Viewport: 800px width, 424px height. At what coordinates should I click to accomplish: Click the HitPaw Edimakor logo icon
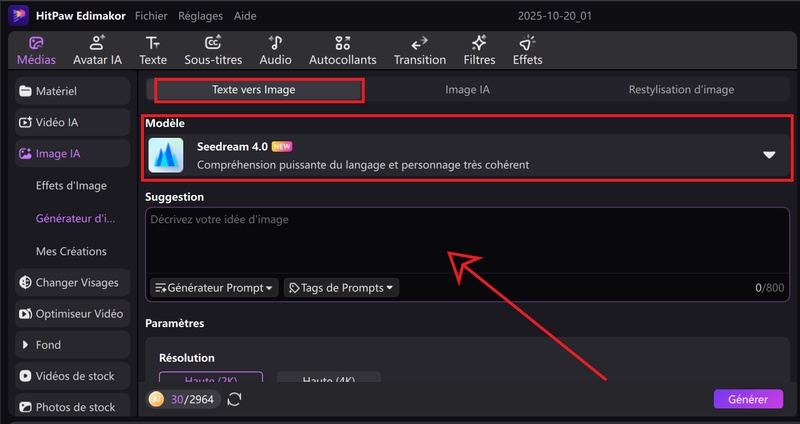[18, 15]
